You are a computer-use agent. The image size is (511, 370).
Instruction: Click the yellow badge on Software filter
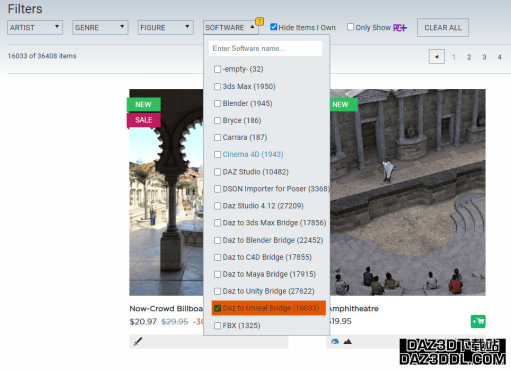pyautogui.click(x=260, y=21)
